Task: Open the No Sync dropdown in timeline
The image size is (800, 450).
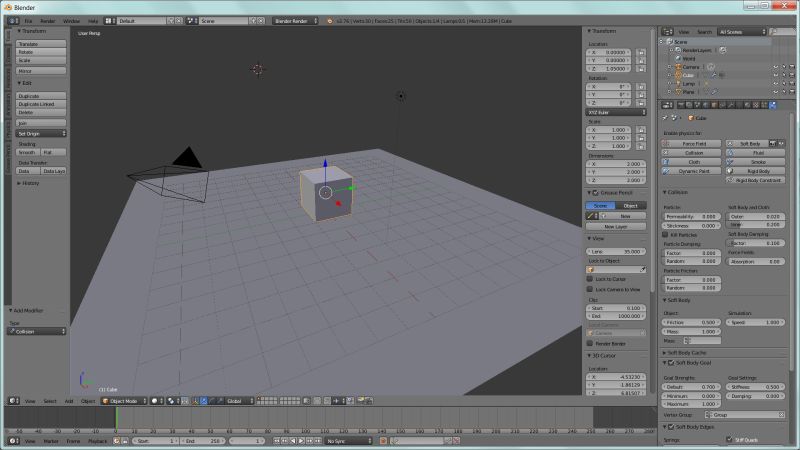Action: [x=349, y=441]
